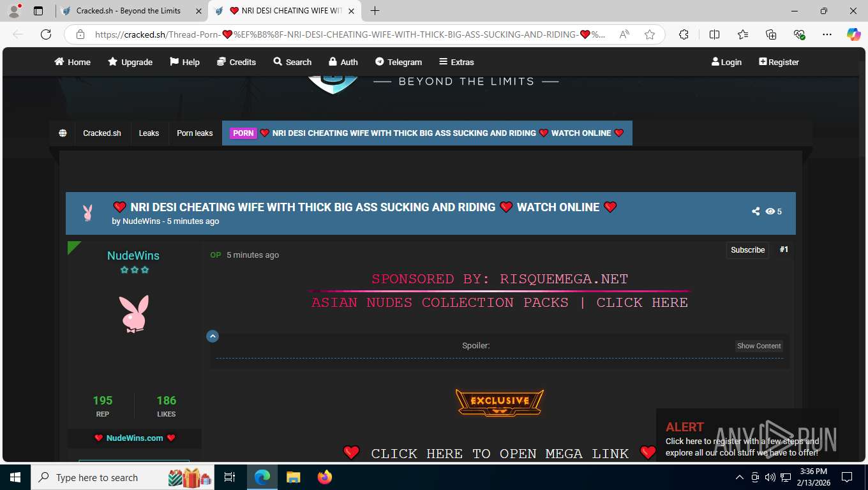Collapse post with round up-arrow button
The height and width of the screenshot is (490, 868).
click(213, 336)
